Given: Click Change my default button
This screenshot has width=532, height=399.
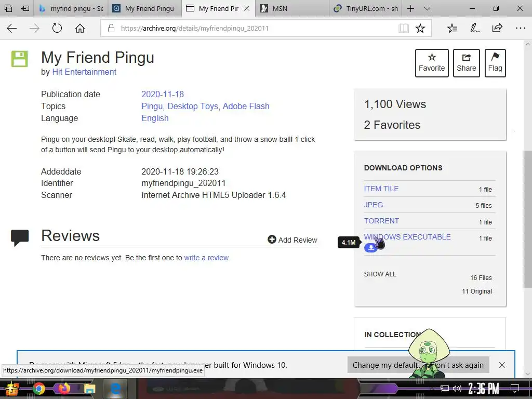Looking at the screenshot, I should (385, 365).
